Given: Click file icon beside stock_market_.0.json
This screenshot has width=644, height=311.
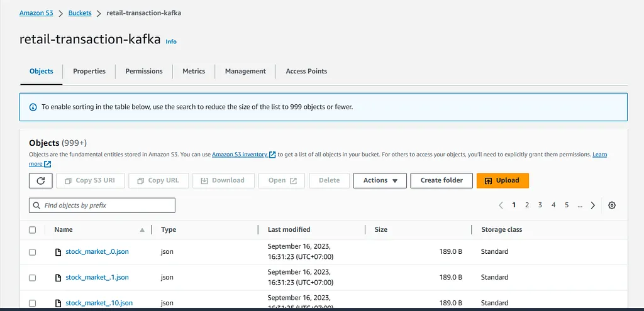Looking at the screenshot, I should click(x=58, y=252).
